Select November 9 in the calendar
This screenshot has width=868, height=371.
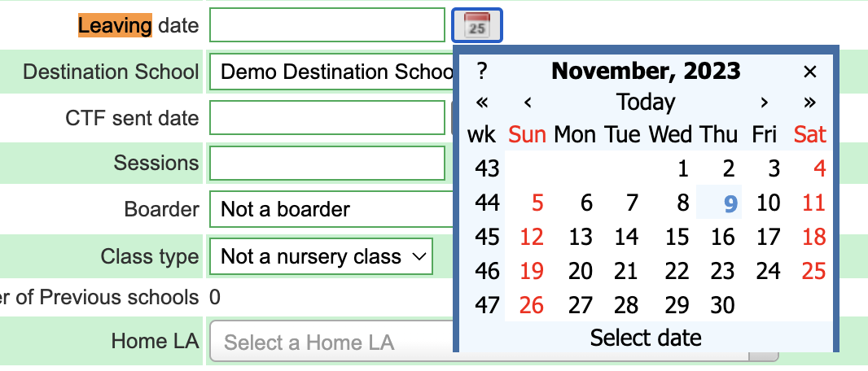click(719, 203)
